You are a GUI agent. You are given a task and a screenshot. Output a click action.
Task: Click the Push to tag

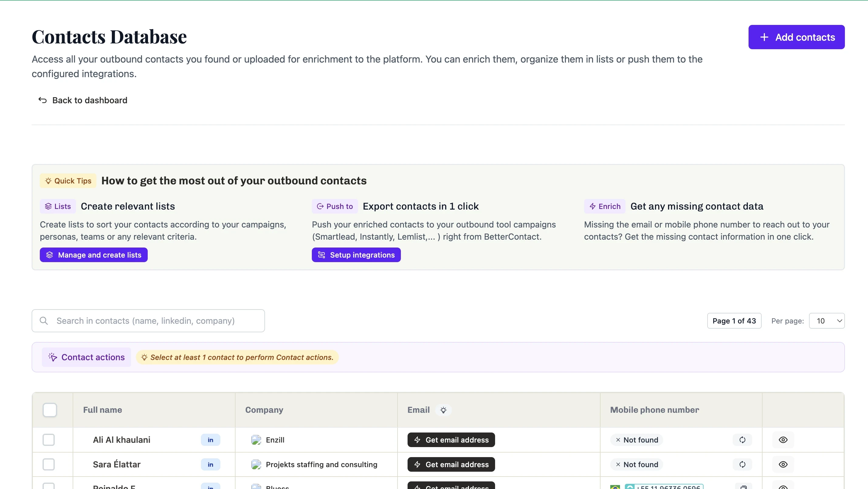point(335,207)
